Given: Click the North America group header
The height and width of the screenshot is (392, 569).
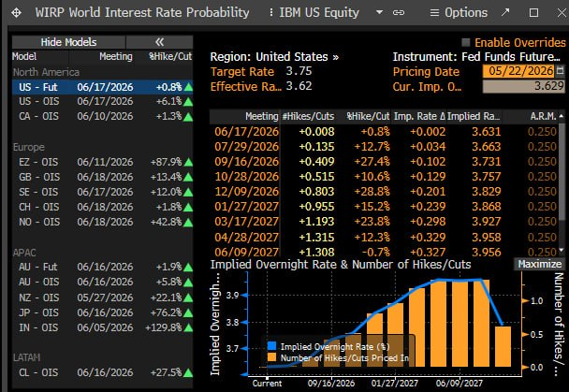Looking at the screenshot, I should 46,72.
